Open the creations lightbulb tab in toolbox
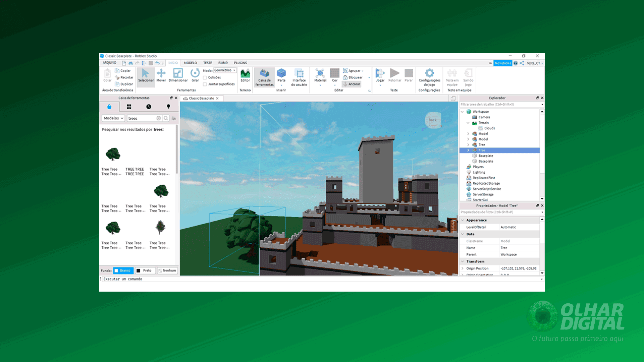The width and height of the screenshot is (644, 362). coord(168,107)
